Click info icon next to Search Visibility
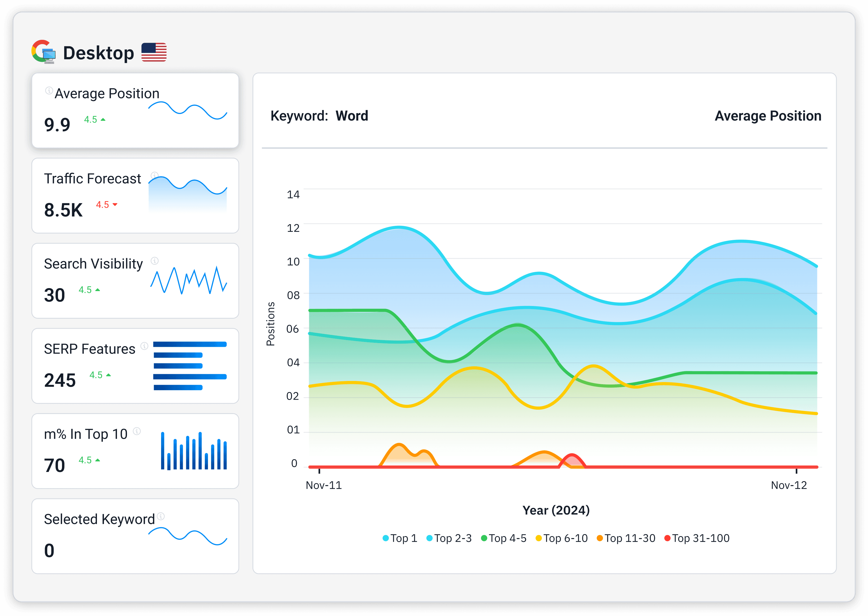The height and width of the screenshot is (616, 868). tap(154, 260)
